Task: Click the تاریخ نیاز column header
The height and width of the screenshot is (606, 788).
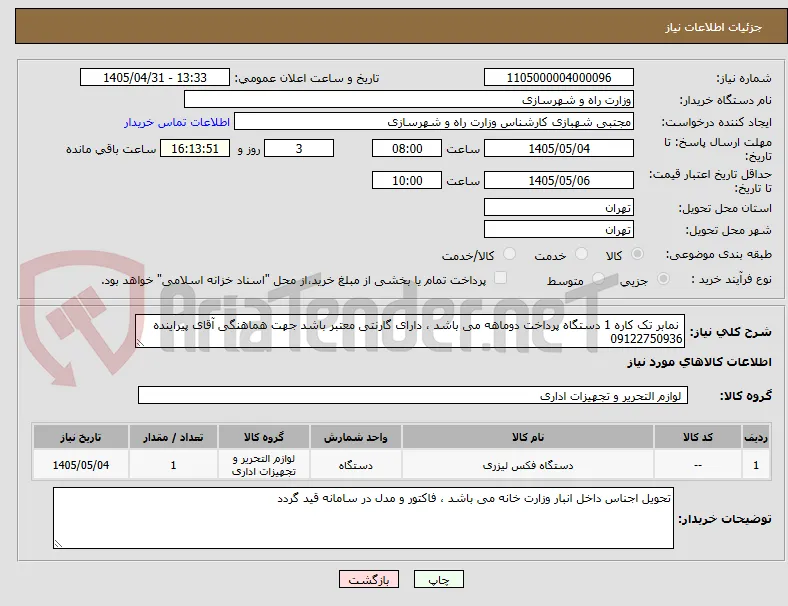Action: click(81, 437)
